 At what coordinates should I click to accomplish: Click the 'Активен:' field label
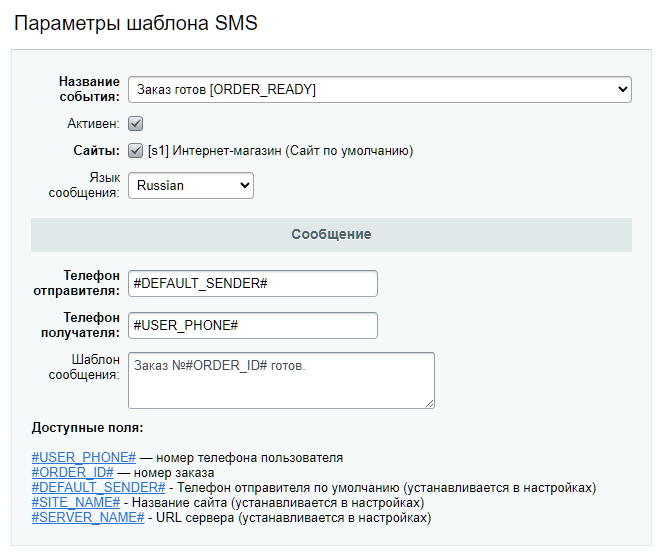[x=93, y=124]
